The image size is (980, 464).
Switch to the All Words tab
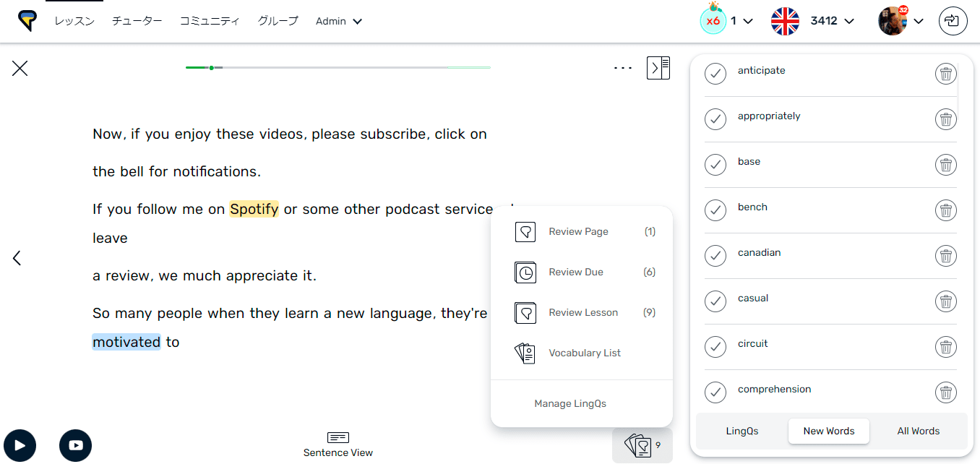point(918,431)
